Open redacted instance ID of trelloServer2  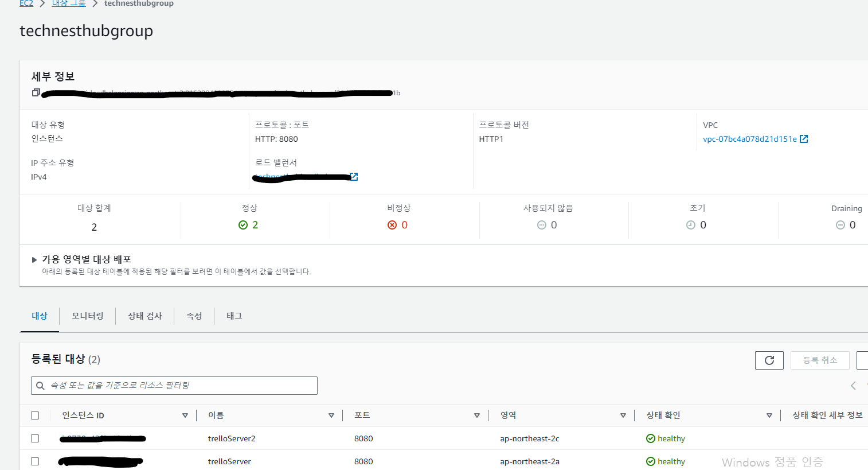point(103,438)
